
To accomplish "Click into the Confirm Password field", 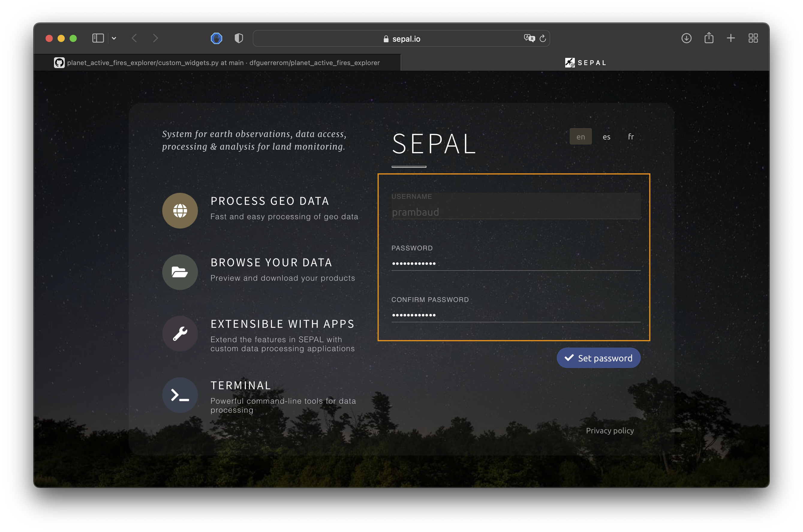I will (x=516, y=315).
